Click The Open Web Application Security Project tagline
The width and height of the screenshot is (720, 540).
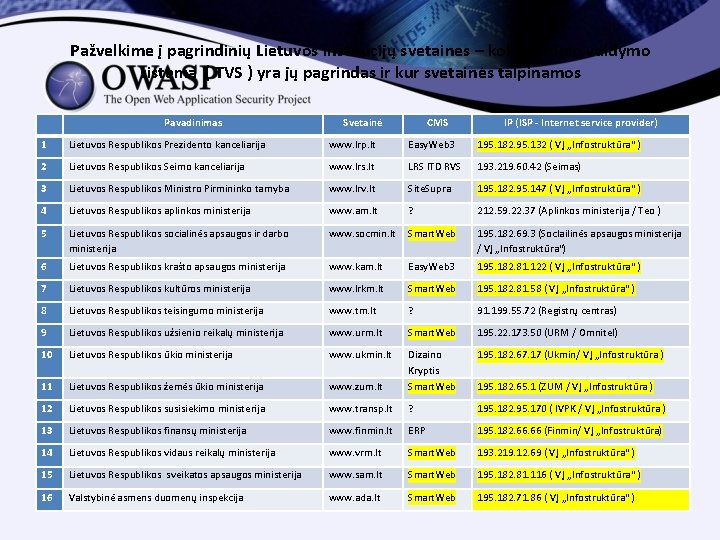pos(207,100)
